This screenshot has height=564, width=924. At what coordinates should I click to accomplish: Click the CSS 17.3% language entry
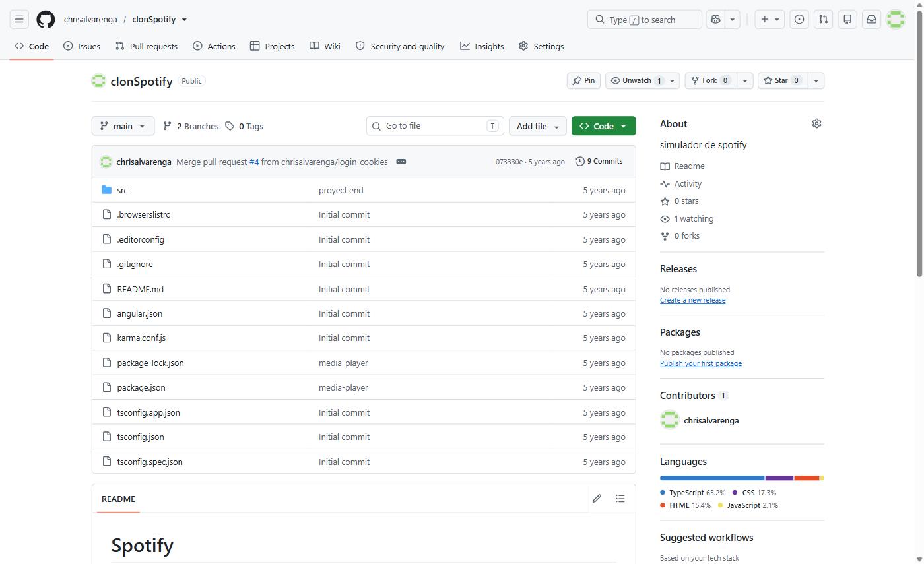click(x=754, y=493)
